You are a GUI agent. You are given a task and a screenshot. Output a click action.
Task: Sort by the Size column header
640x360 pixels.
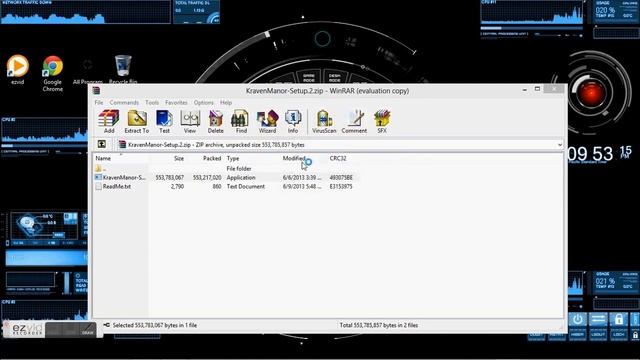tap(179, 158)
